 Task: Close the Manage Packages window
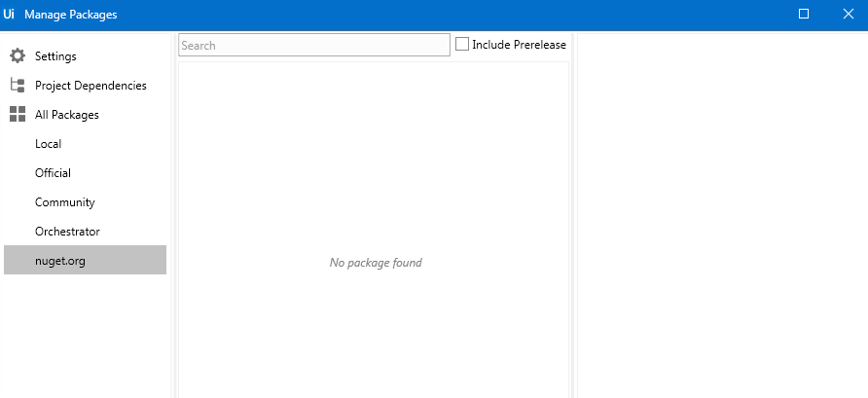(x=849, y=15)
